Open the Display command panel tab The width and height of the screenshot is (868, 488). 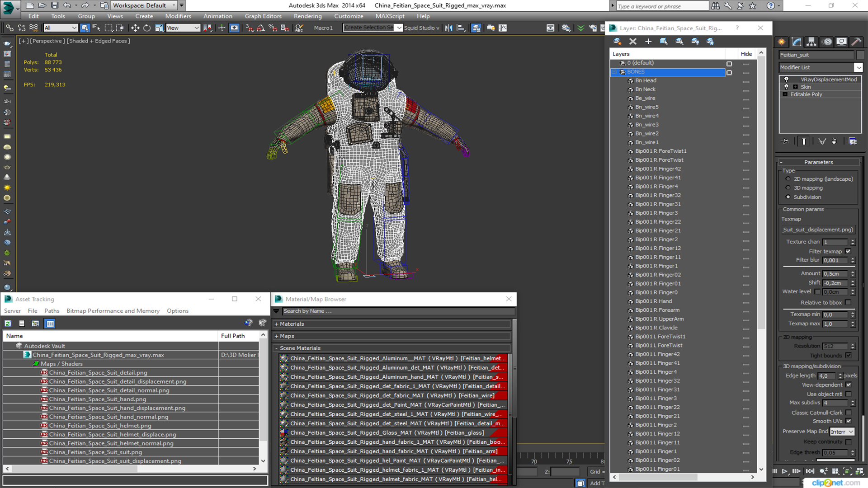tap(841, 42)
